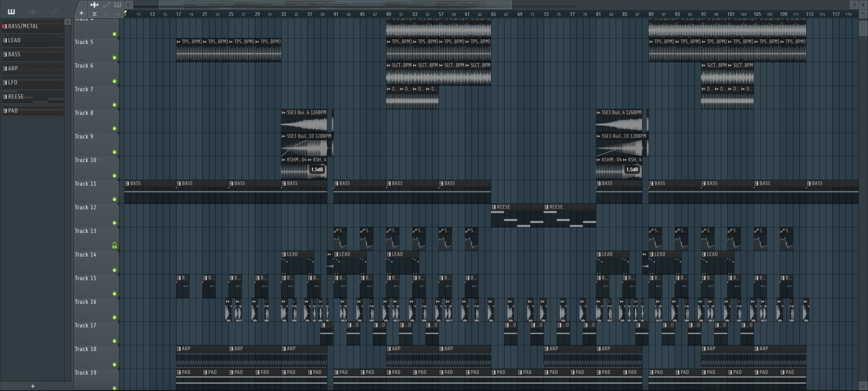Focus automation clips in playlist toolbar

coord(106,5)
